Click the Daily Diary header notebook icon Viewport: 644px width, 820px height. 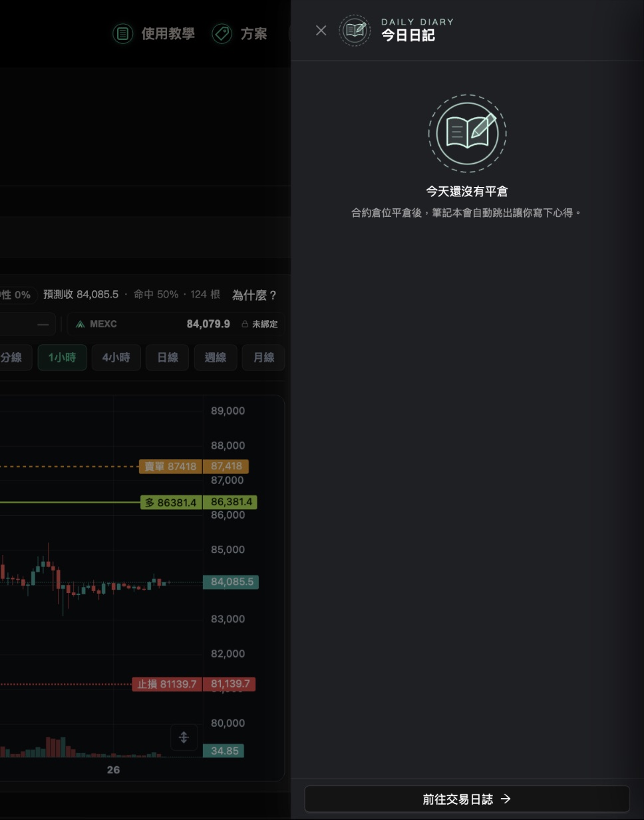[x=355, y=31]
